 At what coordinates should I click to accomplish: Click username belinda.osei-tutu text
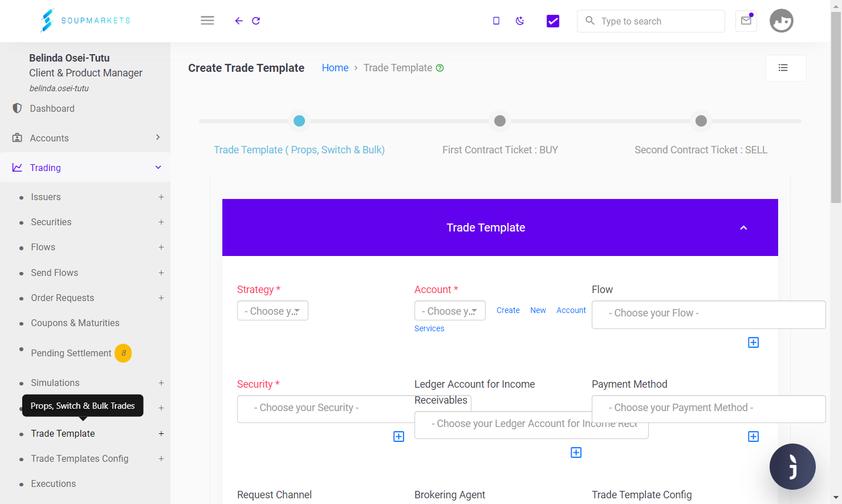point(59,88)
